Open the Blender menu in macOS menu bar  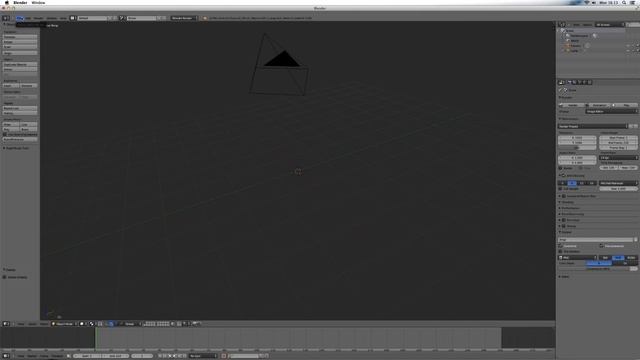pos(20,2)
